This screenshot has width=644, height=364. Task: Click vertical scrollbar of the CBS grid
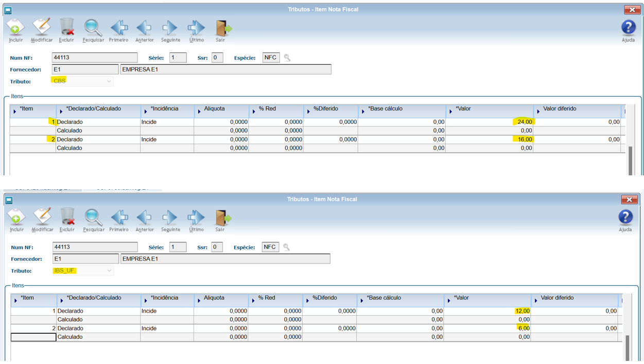(x=630, y=160)
